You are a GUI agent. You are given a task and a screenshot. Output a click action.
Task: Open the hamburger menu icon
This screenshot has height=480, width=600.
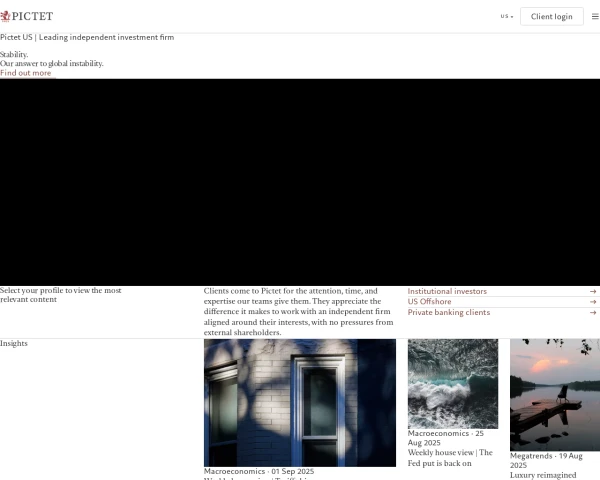(x=595, y=16)
